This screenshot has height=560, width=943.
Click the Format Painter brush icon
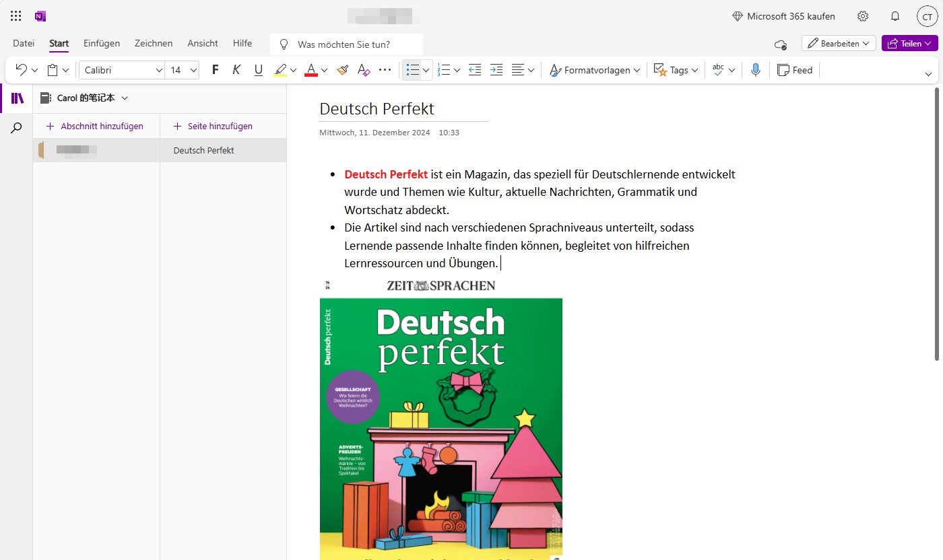(x=342, y=70)
